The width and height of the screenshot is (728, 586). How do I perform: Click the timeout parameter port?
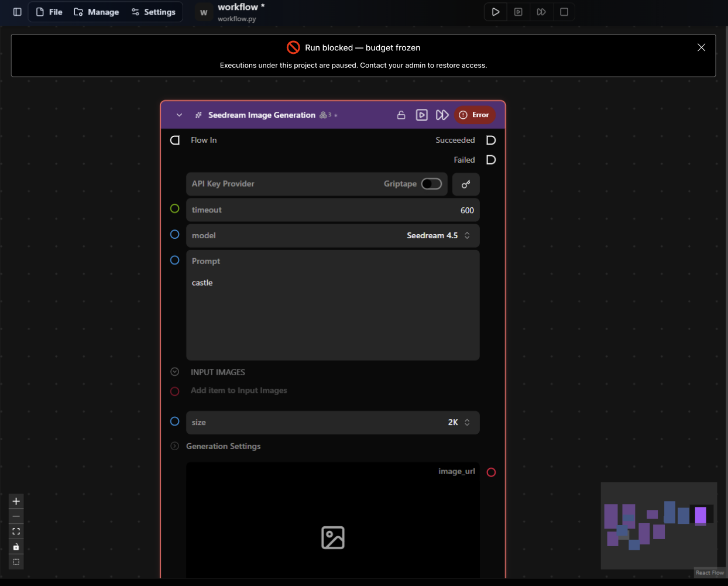click(174, 208)
